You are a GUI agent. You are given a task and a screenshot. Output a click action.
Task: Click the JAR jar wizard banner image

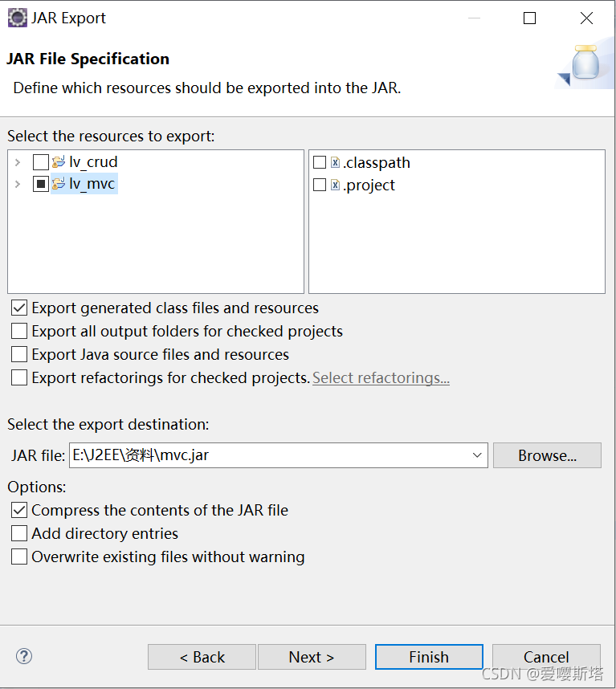pos(585,63)
